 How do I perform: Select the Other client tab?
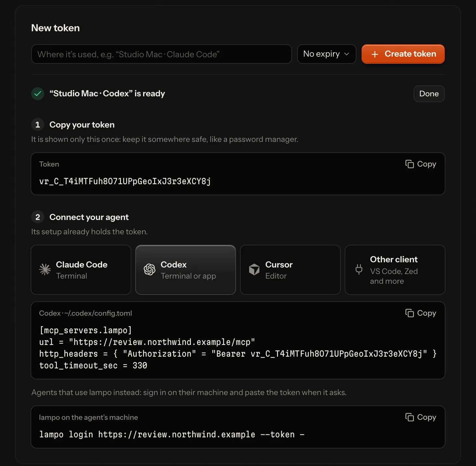395,270
